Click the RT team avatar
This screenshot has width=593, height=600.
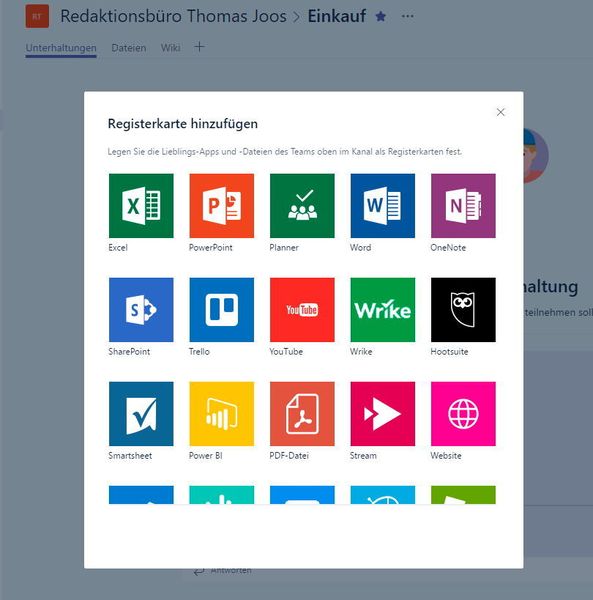[37, 16]
